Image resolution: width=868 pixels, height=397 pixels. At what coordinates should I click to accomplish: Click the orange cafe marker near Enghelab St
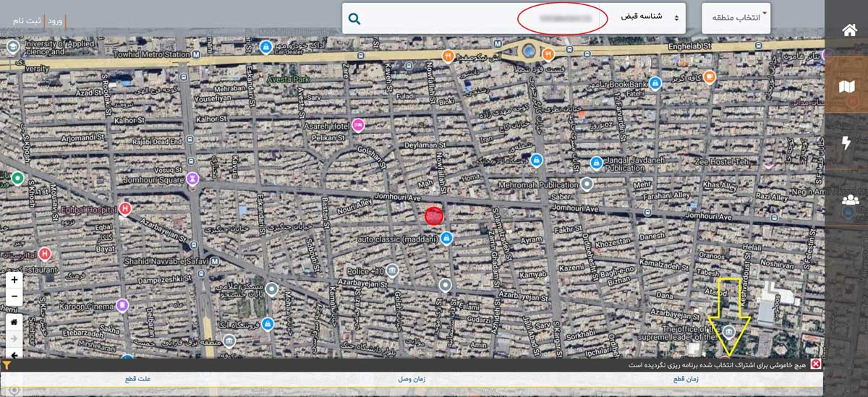[x=710, y=76]
